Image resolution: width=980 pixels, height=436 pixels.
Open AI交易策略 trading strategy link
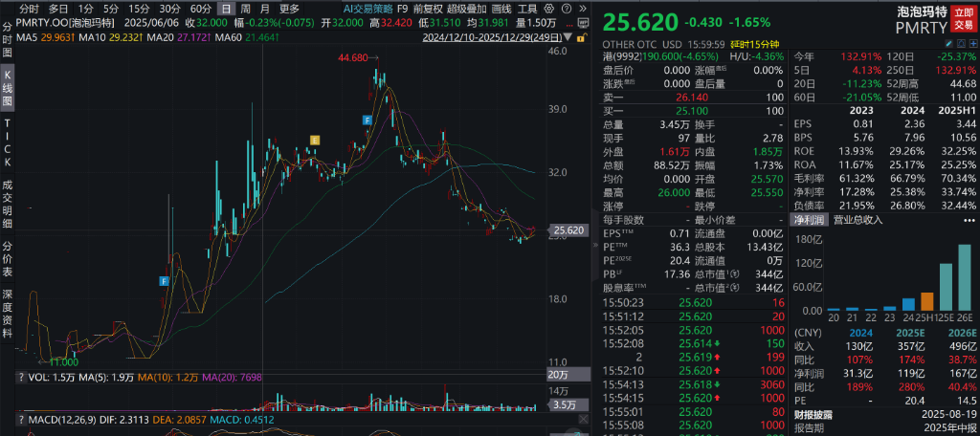tap(367, 8)
